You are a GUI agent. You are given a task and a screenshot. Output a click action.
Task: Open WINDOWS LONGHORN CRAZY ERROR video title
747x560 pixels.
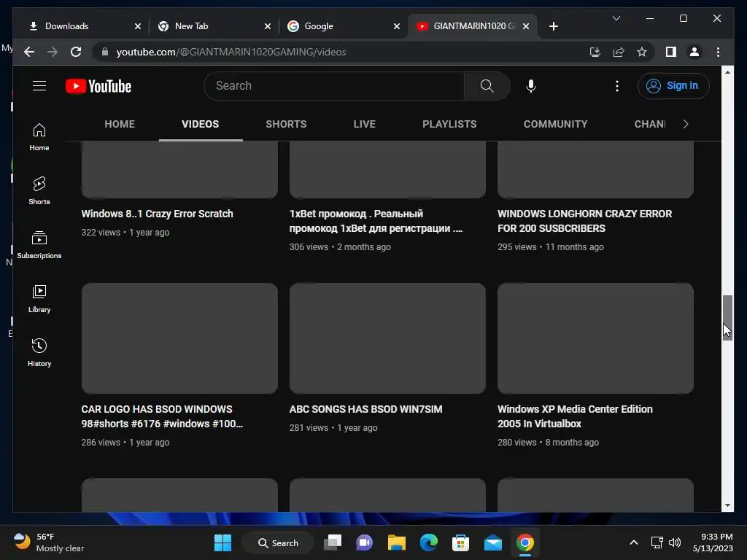click(x=584, y=221)
